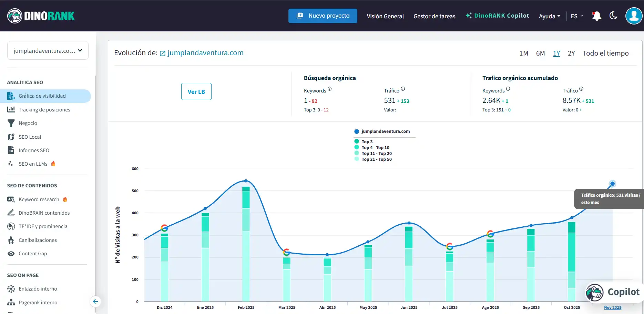
Task: Click the notifications bell icon
Action: pos(596,16)
